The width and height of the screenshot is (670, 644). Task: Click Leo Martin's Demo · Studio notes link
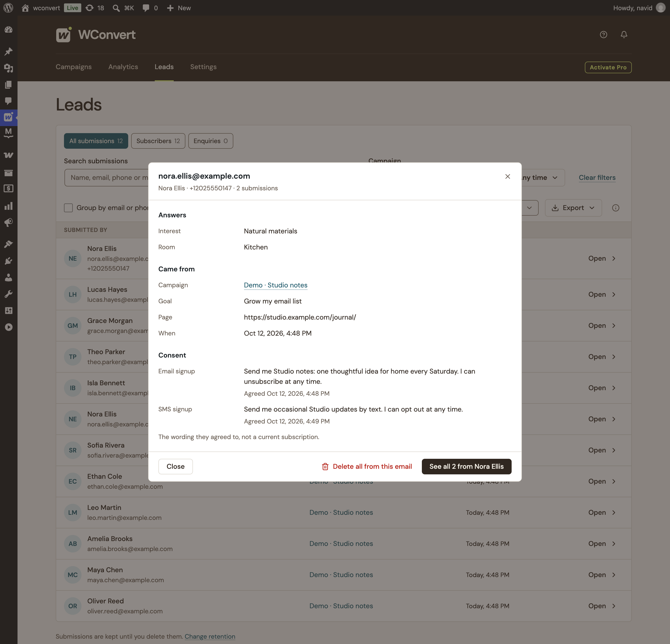click(x=341, y=512)
